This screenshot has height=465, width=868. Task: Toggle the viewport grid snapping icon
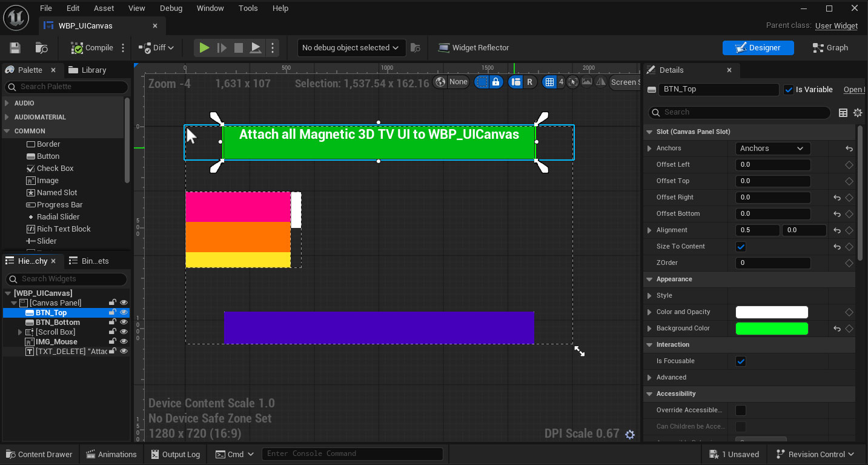click(x=550, y=81)
